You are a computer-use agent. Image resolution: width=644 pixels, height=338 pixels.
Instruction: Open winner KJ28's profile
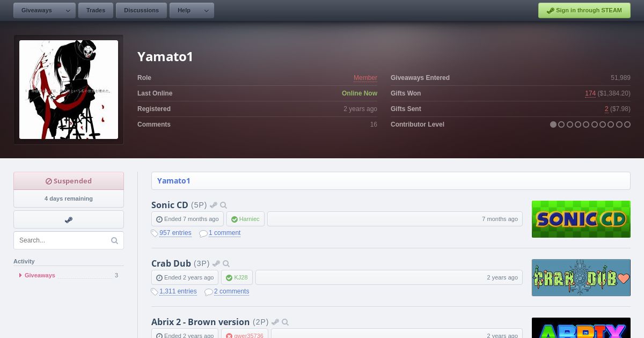(x=241, y=277)
